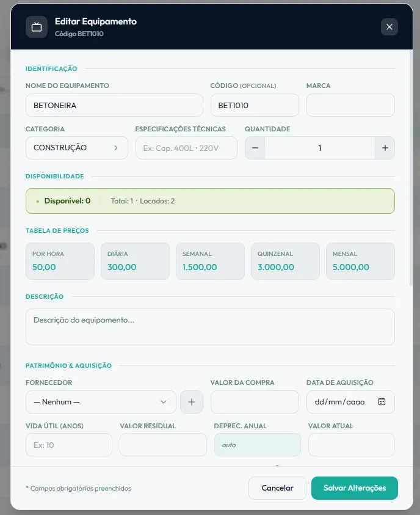Image resolution: width=420 pixels, height=515 pixels.
Task: Click the Total: 1 · Locados: 2 text
Action: (143, 201)
